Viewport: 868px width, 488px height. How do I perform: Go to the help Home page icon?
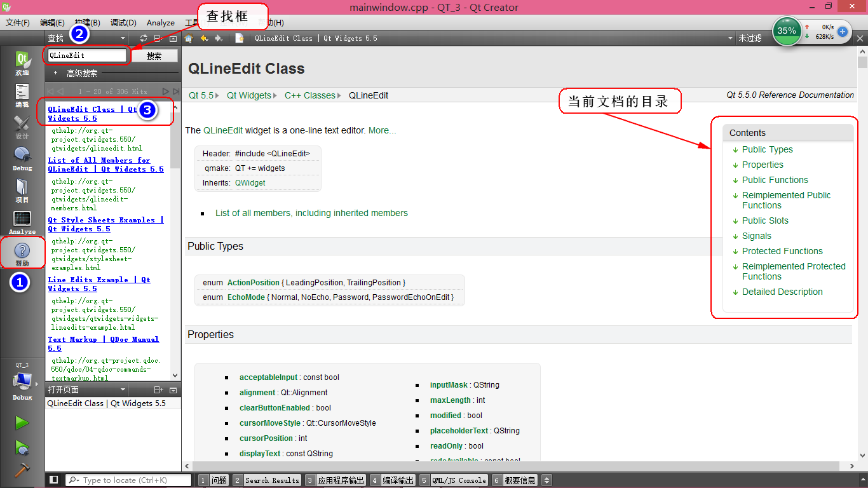189,38
